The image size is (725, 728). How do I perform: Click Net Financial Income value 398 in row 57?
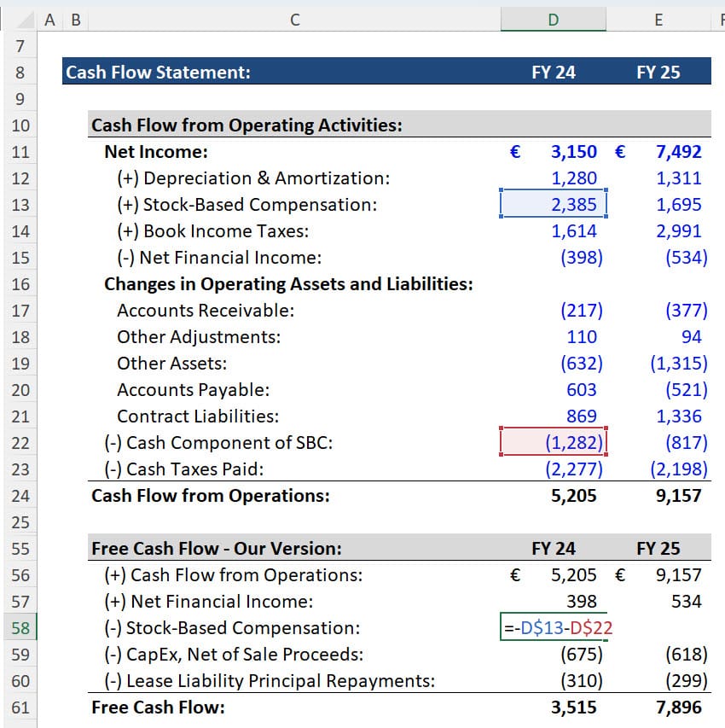click(x=582, y=602)
